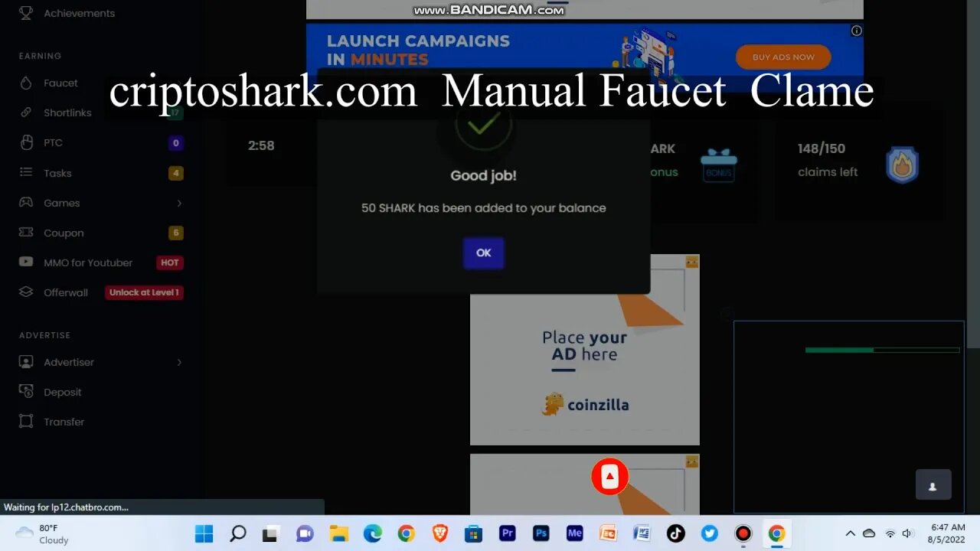The image size is (980, 551).
Task: Open MMO for Youtuber
Action: [88, 262]
